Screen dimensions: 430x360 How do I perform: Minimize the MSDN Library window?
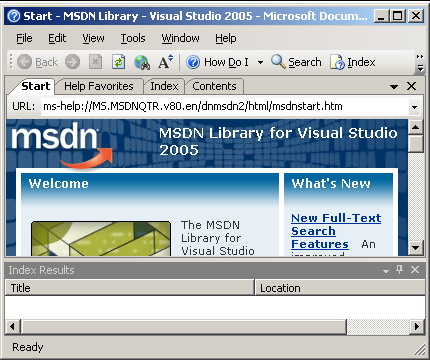tap(380, 16)
